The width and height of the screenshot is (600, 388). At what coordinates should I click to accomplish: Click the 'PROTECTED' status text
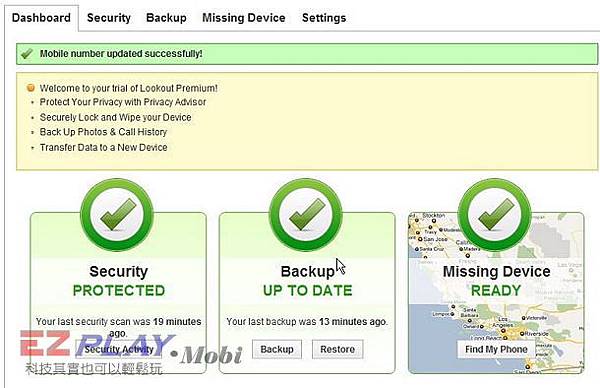click(119, 290)
